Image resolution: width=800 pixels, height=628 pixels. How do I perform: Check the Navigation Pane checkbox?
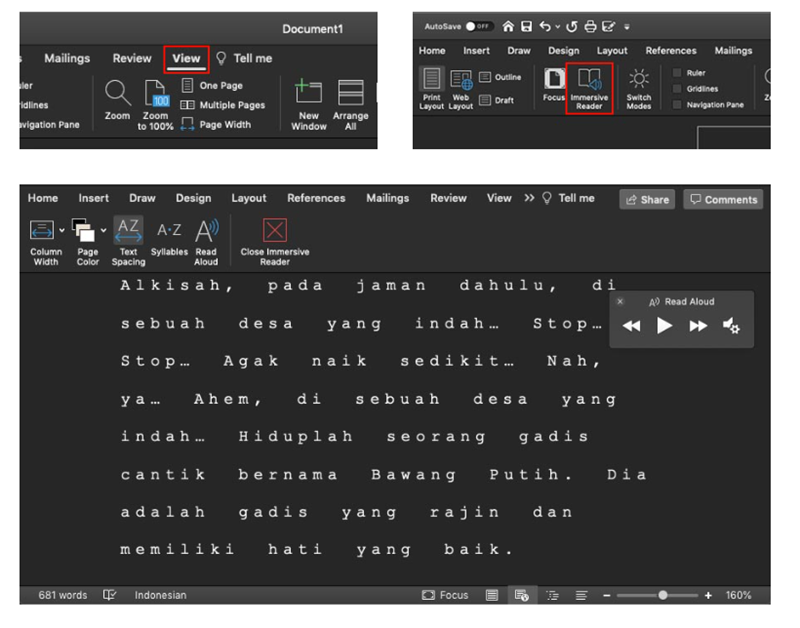click(x=677, y=105)
